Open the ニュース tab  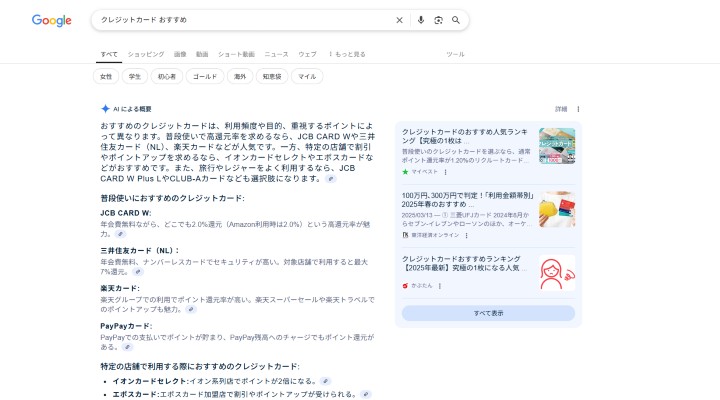276,54
